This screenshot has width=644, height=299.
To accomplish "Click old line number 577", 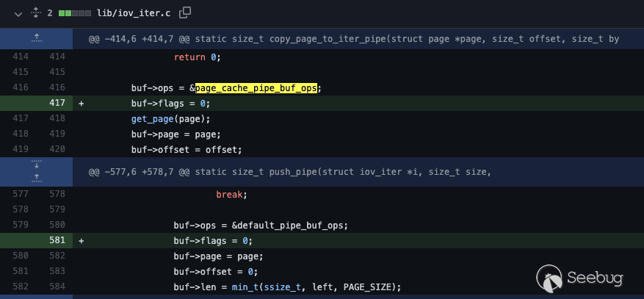I will (x=21, y=194).
